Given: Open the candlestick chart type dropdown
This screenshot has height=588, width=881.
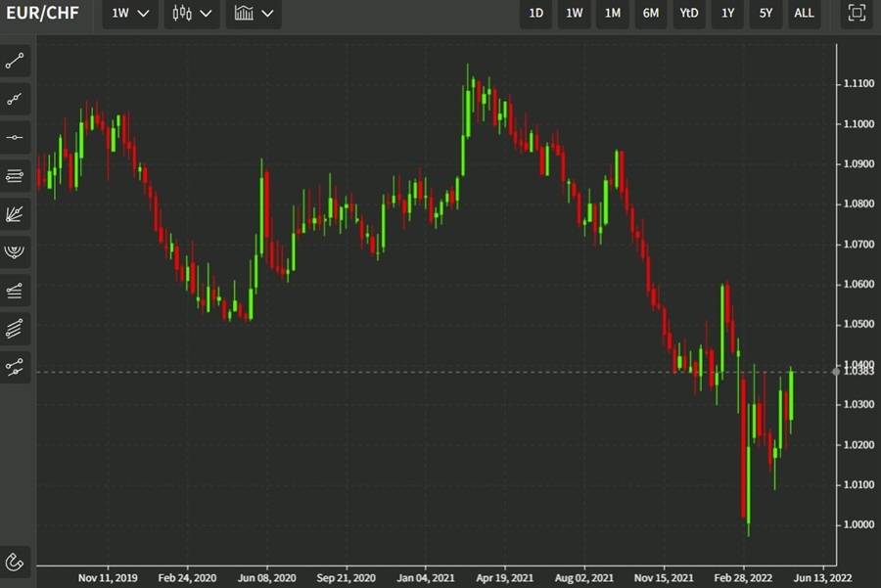Looking at the screenshot, I should [192, 13].
